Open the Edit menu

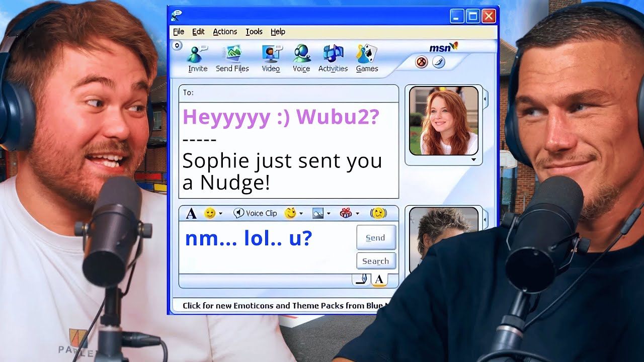[x=198, y=32]
